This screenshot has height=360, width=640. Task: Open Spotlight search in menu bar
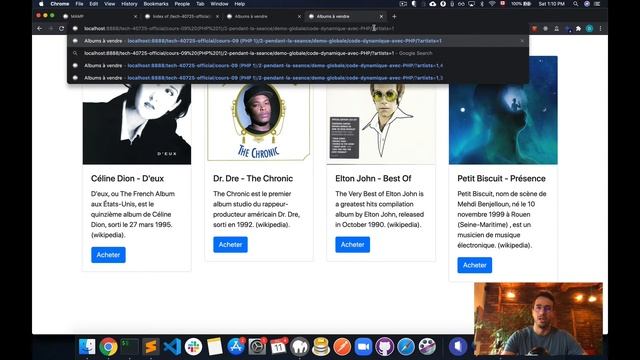[x=576, y=4]
